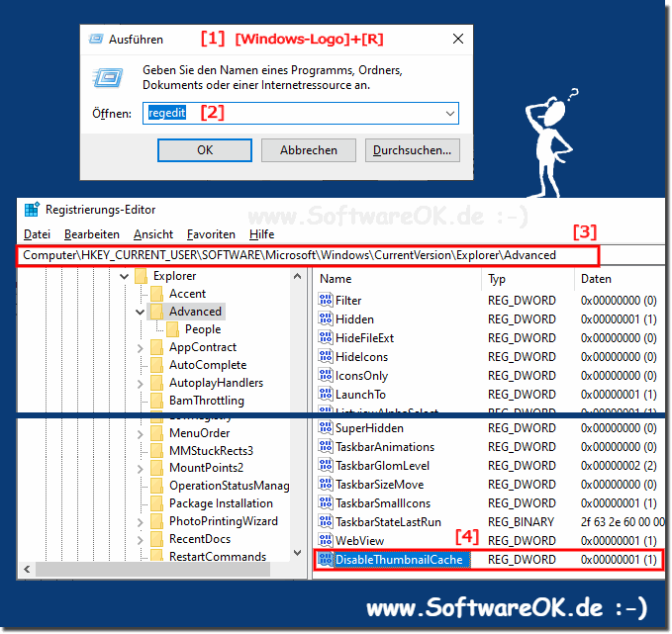Expand the AutoplayHandlers tree node
This screenshot has width=672, height=634.
tap(141, 384)
